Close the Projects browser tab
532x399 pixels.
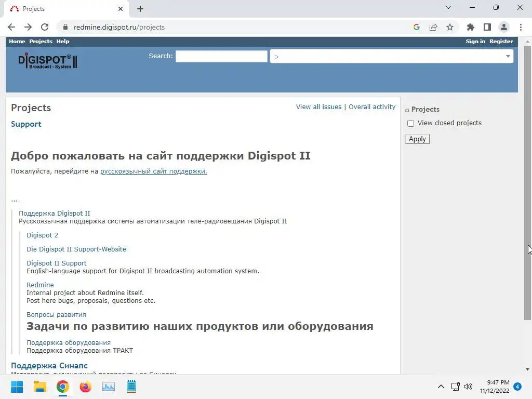pos(121,9)
